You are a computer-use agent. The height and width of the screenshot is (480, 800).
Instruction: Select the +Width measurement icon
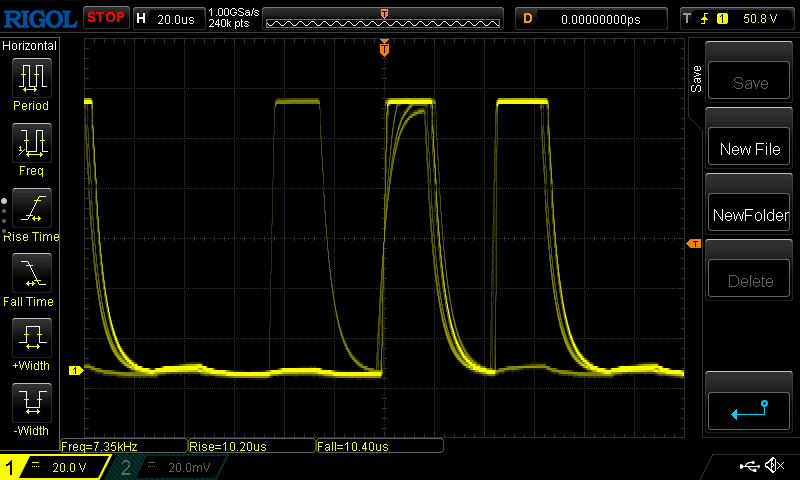[x=30, y=337]
